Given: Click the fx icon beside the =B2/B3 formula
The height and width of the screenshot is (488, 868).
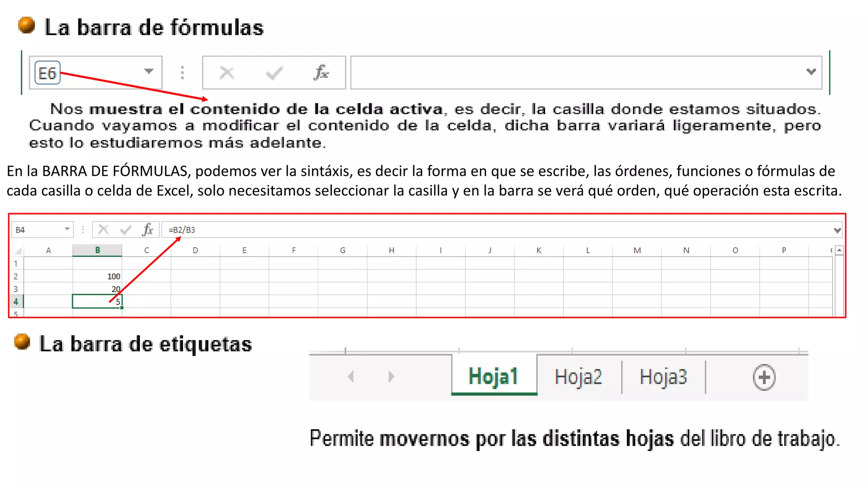Looking at the screenshot, I should click(x=147, y=230).
